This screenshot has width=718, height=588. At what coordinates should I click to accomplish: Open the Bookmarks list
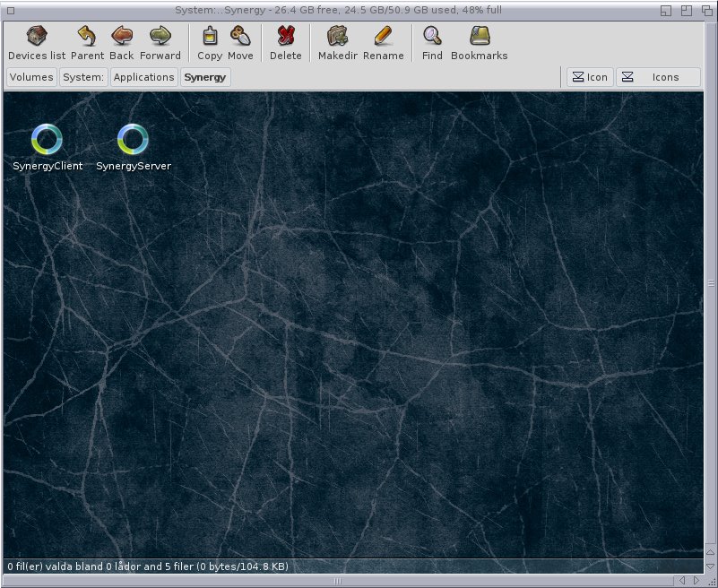(x=479, y=43)
